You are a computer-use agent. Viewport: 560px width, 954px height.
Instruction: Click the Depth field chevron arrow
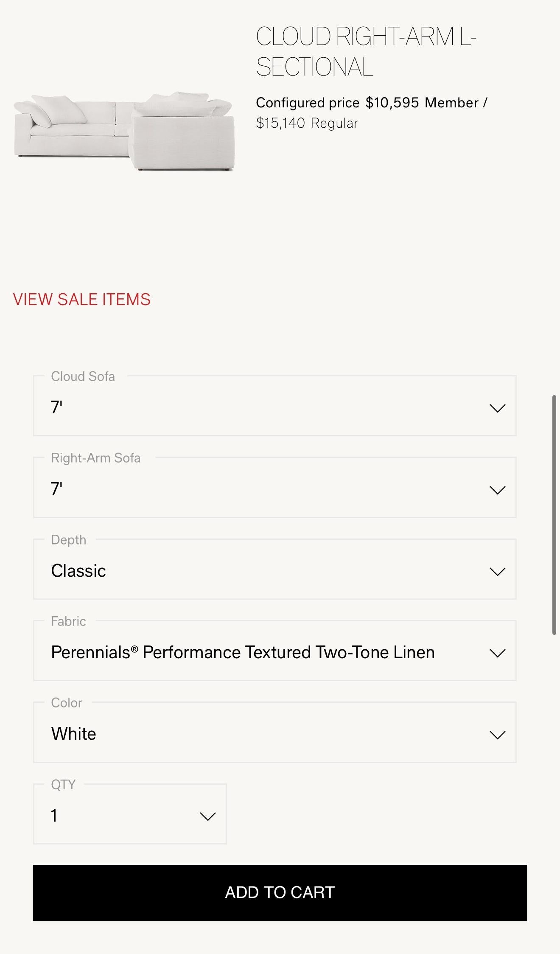pos(497,571)
